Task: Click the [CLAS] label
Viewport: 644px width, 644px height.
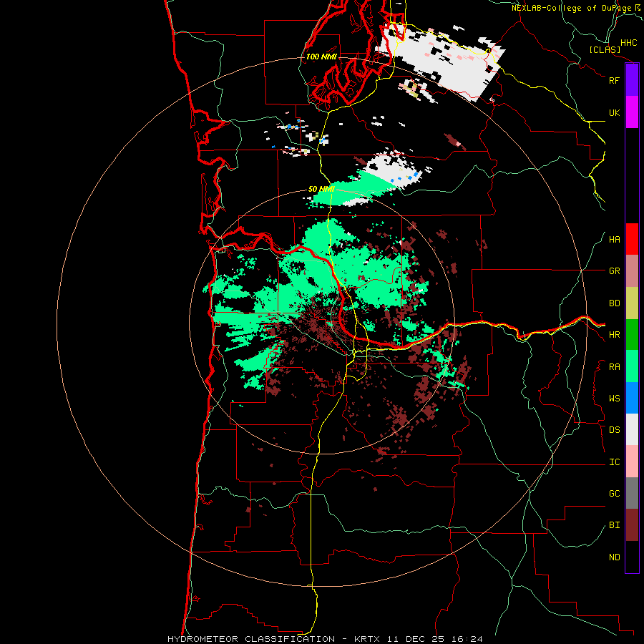Action: click(x=605, y=50)
